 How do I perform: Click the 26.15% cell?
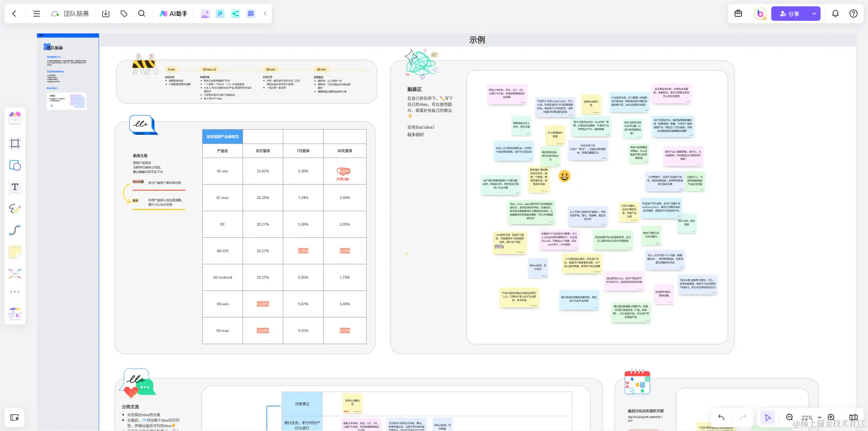[x=263, y=198]
